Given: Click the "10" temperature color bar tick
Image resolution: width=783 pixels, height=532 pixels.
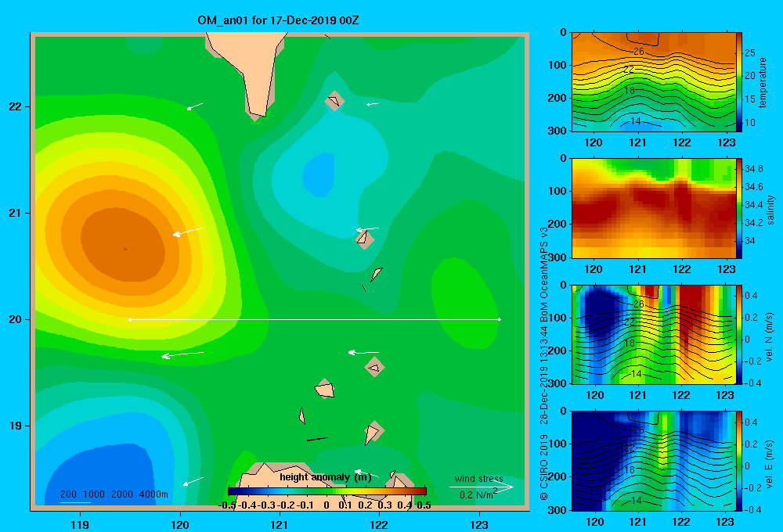Looking at the screenshot, I should (750, 122).
